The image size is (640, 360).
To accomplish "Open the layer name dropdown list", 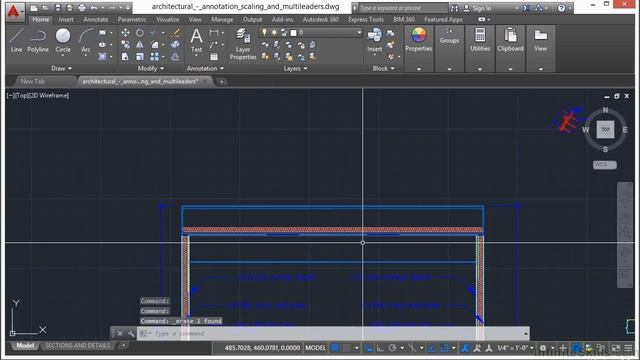I will 359,32.
